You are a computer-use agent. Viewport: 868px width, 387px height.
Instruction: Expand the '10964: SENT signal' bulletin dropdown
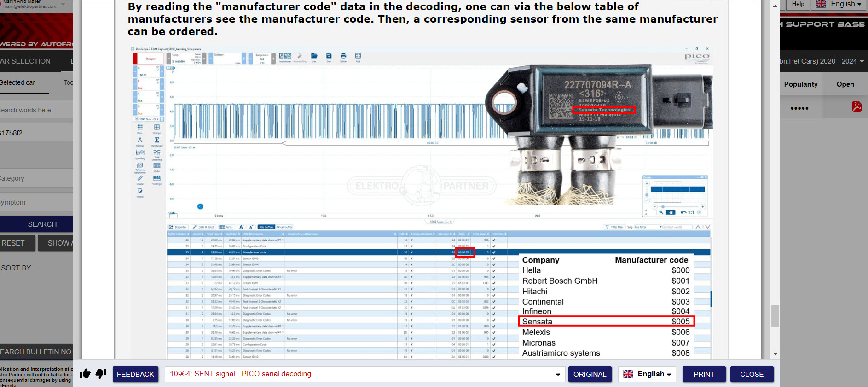558,375
